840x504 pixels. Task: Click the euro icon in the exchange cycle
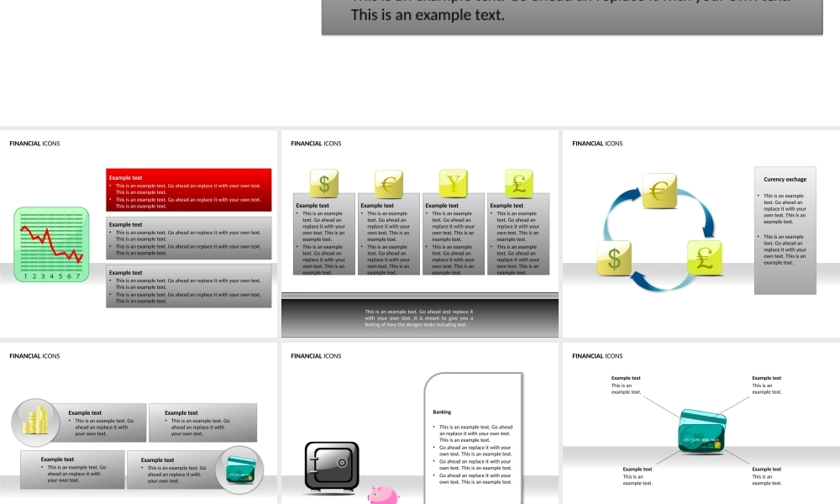tap(659, 191)
